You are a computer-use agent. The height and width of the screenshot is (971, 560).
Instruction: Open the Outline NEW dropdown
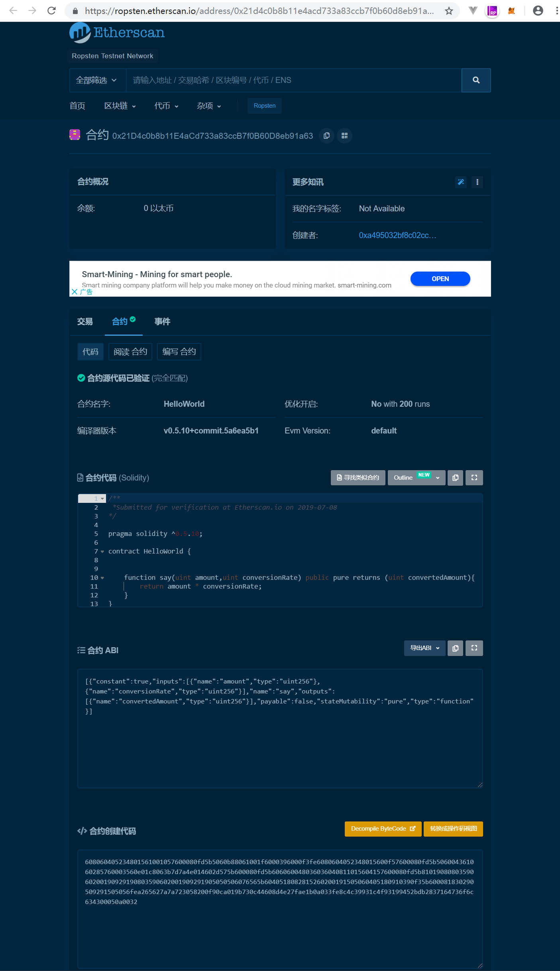(417, 478)
